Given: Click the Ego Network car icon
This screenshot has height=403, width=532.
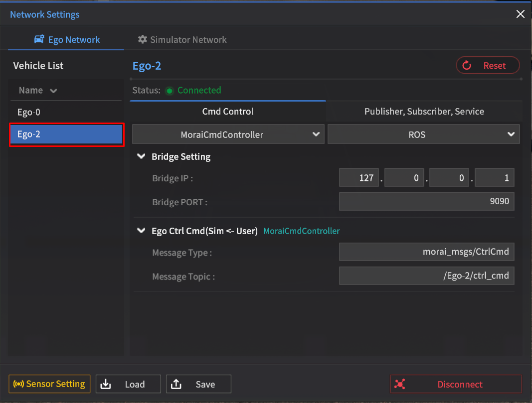Looking at the screenshot, I should (39, 39).
